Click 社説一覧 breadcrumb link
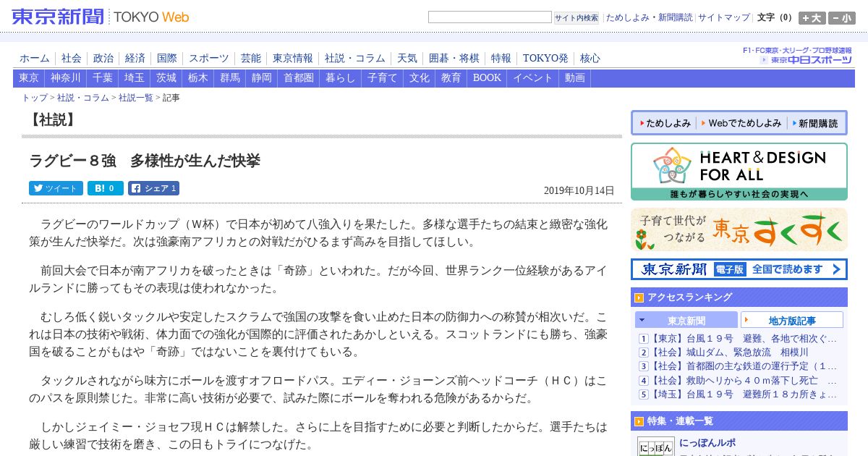Image resolution: width=868 pixels, height=456 pixels. [136, 98]
